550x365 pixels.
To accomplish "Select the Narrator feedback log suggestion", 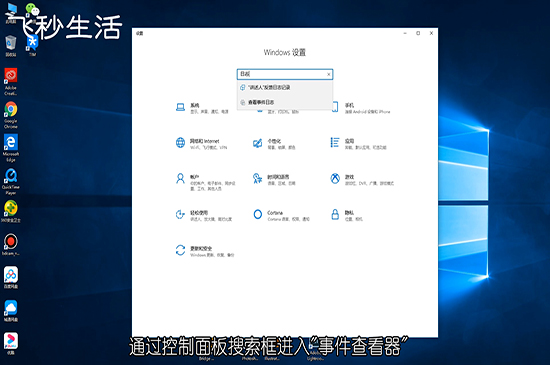I will pos(285,87).
